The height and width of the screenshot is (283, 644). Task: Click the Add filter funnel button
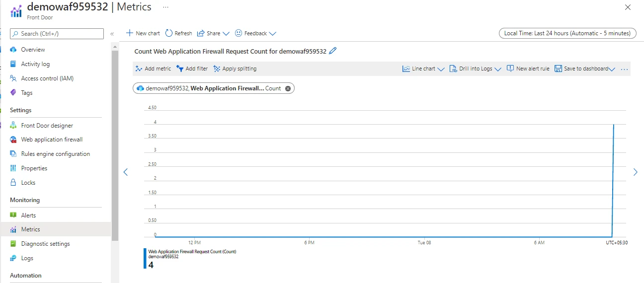(x=192, y=69)
